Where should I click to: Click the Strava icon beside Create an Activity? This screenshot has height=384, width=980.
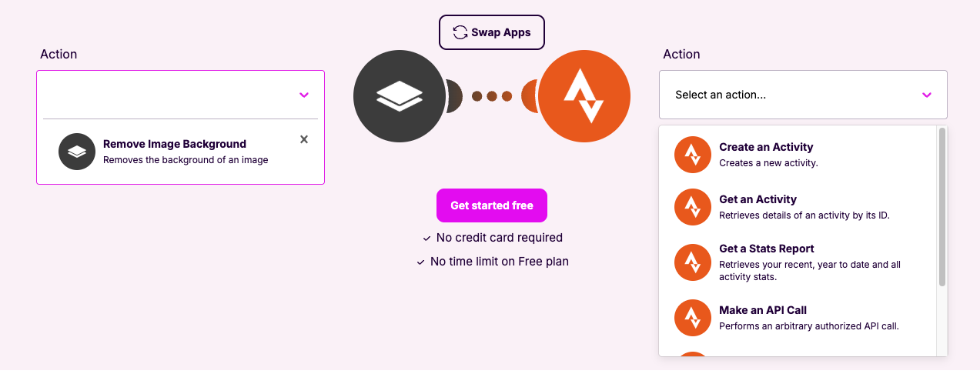[691, 155]
